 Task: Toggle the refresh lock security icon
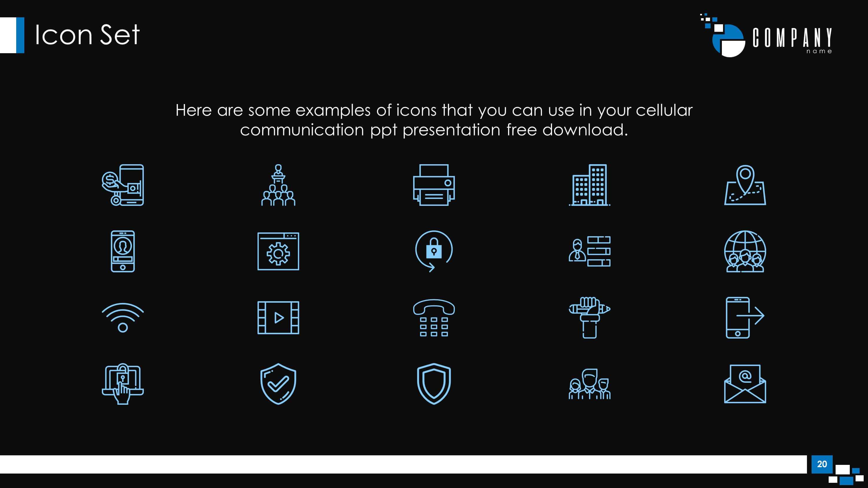433,251
